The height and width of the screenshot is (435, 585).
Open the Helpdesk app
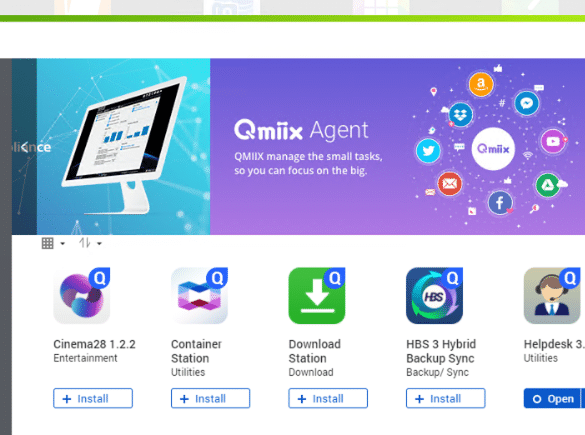[552, 398]
